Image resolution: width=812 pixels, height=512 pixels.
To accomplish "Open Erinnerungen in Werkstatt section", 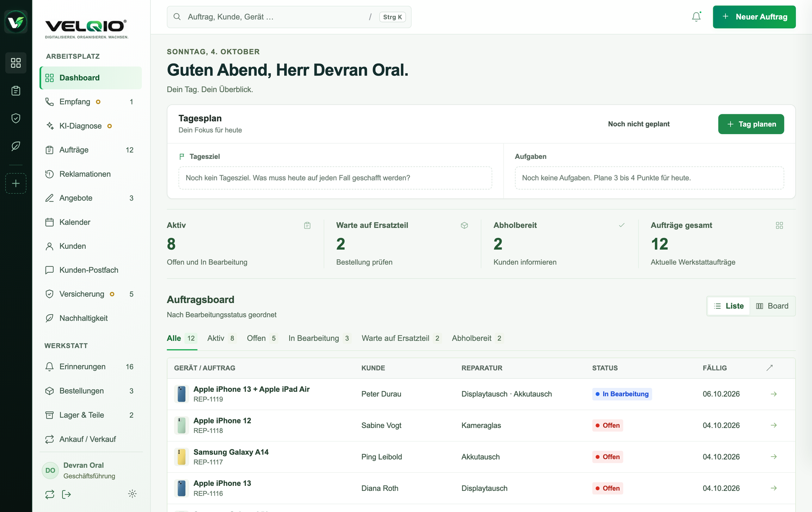I will pyautogui.click(x=91, y=367).
